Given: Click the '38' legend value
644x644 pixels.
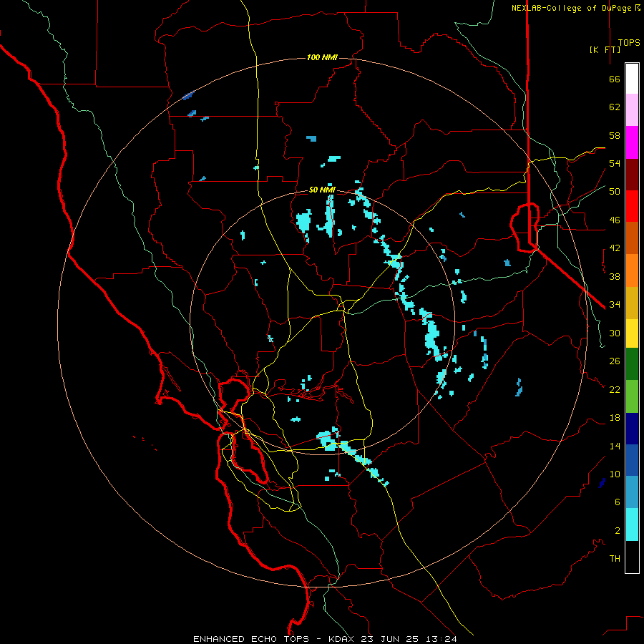Looking at the screenshot, I should 615,276.
